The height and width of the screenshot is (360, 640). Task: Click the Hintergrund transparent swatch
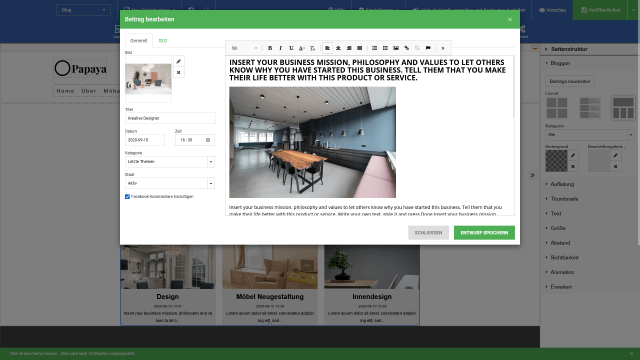tap(556, 161)
